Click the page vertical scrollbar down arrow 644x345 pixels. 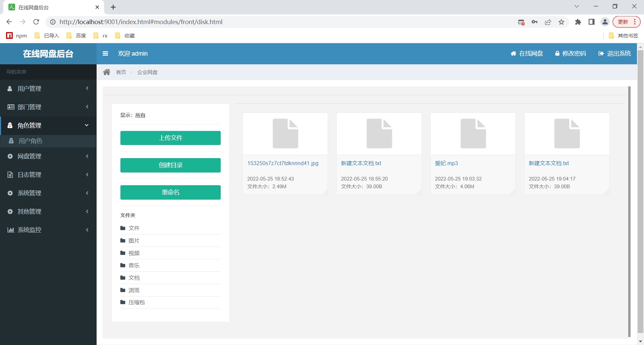pos(640,342)
